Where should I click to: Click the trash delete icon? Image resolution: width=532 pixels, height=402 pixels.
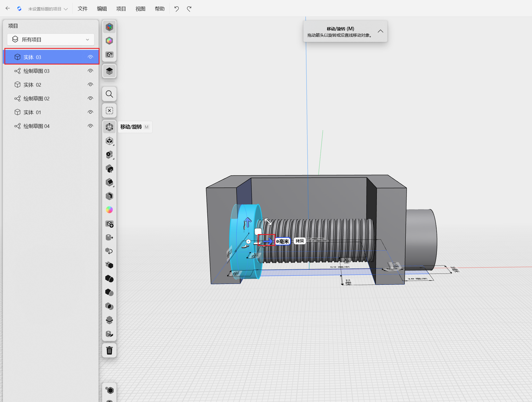109,350
